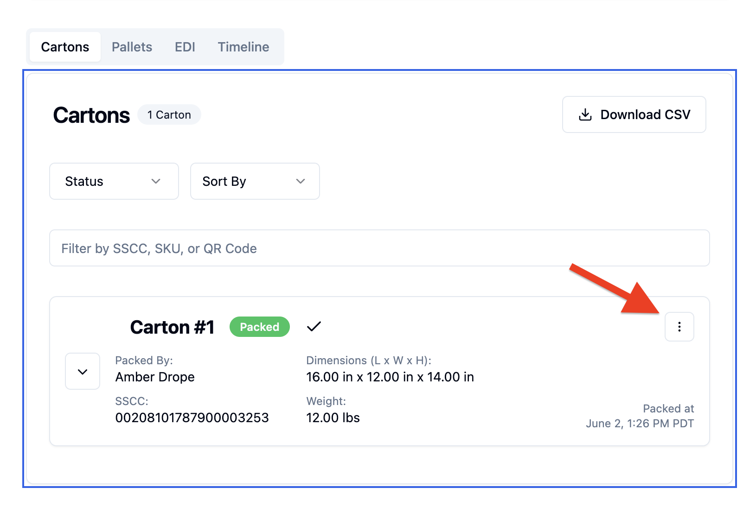
Task: Click the Packed at June 2 timestamp
Action: click(640, 416)
